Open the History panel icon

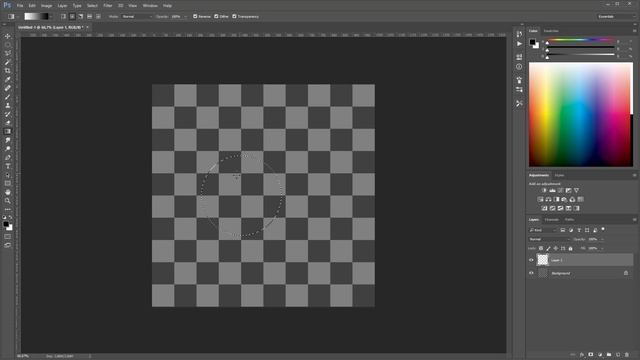pos(519,34)
